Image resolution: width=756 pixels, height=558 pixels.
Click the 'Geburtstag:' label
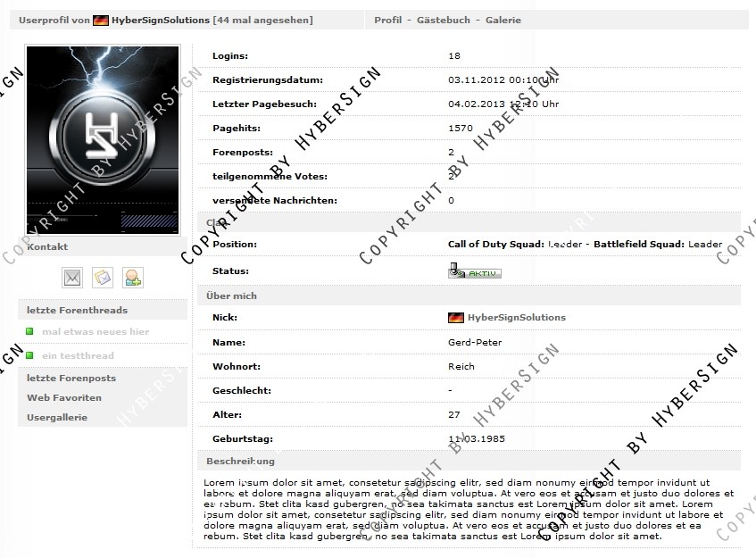(x=243, y=439)
